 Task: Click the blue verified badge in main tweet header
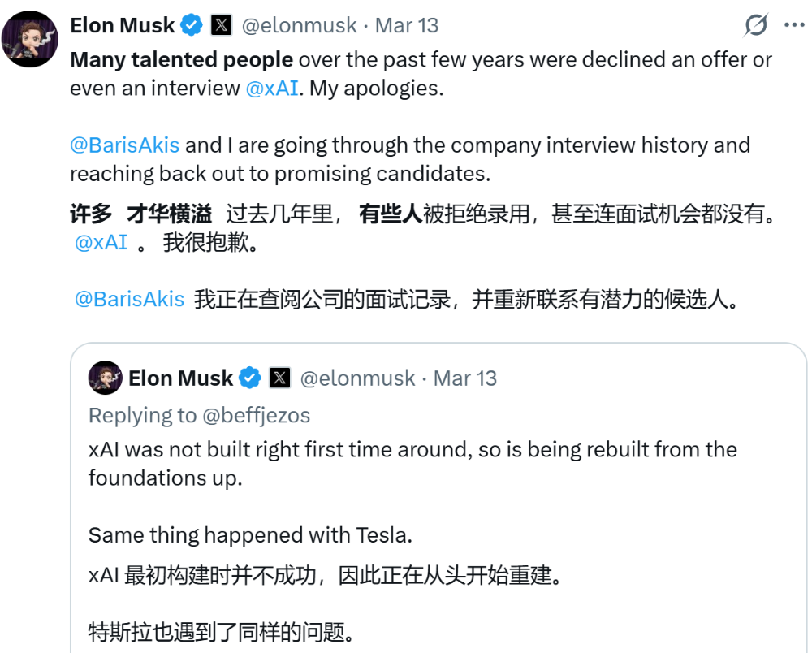tap(192, 25)
